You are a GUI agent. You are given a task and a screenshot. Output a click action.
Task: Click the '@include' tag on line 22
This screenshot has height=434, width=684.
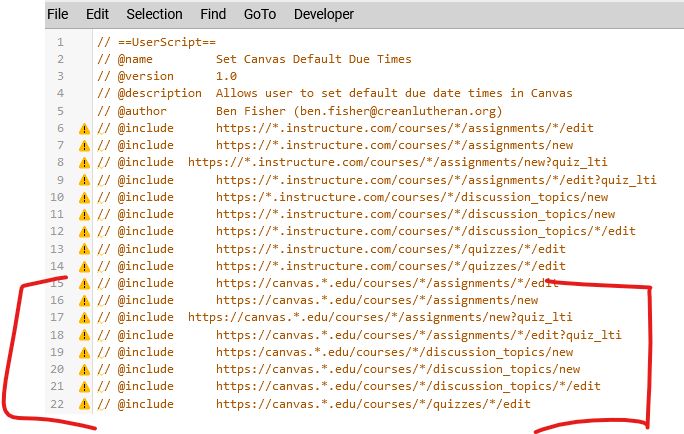click(146, 404)
